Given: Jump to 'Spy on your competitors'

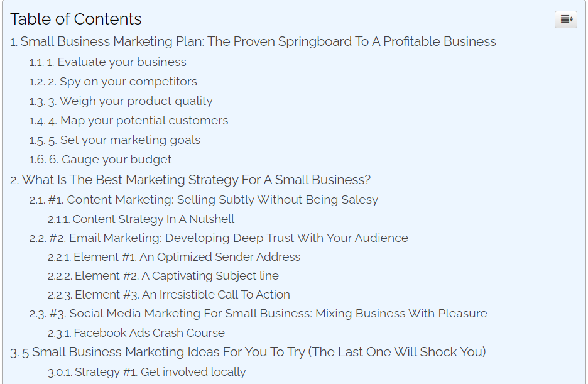Looking at the screenshot, I should (113, 82).
